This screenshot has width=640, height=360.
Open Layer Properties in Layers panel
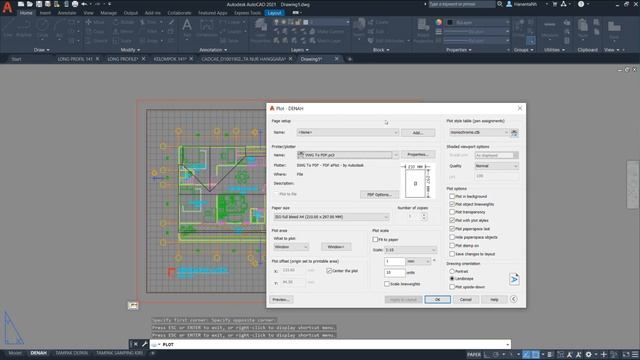pyautogui.click(x=260, y=31)
